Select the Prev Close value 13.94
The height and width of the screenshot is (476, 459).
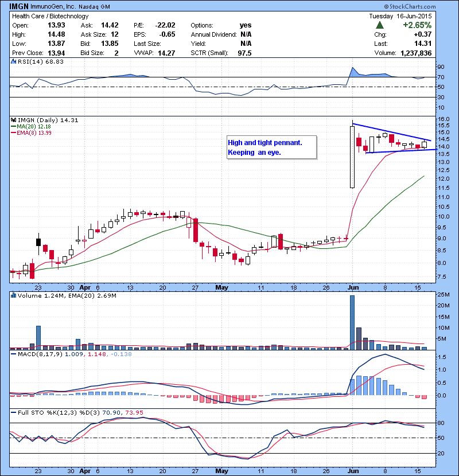[x=56, y=53]
